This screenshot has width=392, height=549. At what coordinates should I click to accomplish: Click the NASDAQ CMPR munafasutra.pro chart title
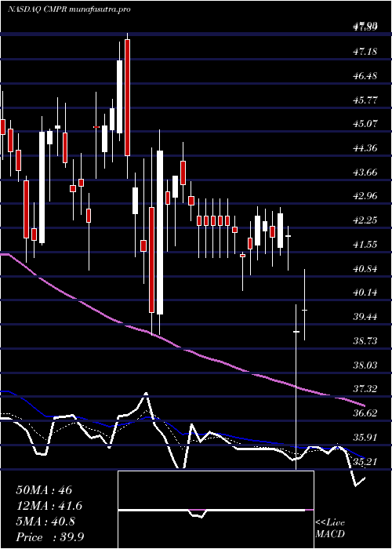[x=69, y=9]
